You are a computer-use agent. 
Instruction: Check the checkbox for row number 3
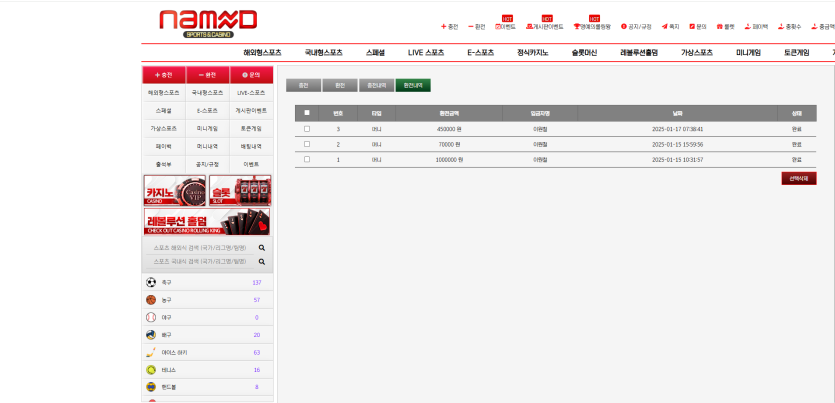307,129
